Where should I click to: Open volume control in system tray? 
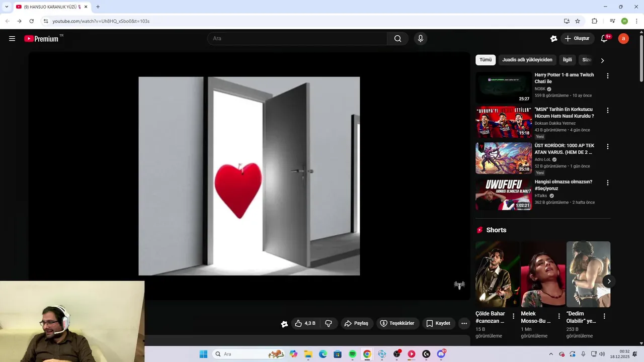602,354
